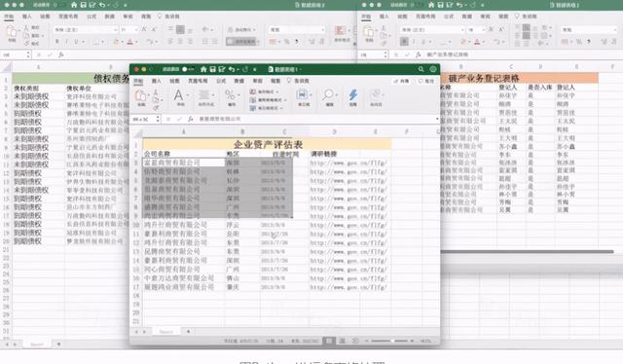Toggle Italic in the left window ribbon
The width and height of the screenshot is (623, 364).
tap(66, 41)
